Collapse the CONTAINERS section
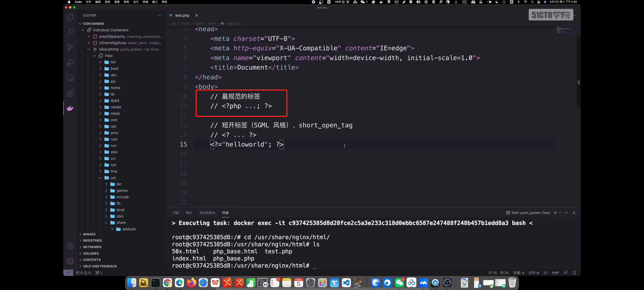Image resolution: width=644 pixels, height=290 pixels. point(93,24)
